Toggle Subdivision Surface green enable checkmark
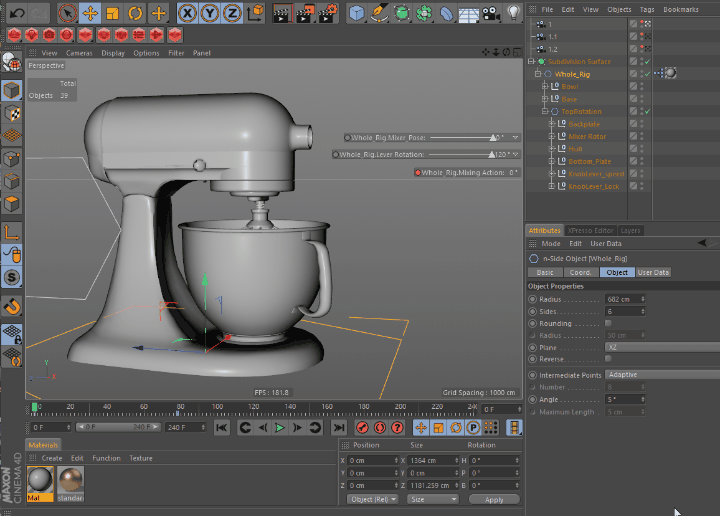 coord(647,62)
